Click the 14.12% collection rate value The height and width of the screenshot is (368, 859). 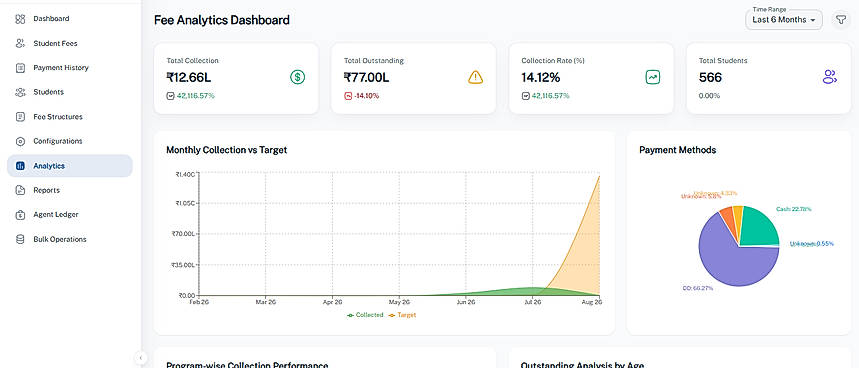(541, 78)
